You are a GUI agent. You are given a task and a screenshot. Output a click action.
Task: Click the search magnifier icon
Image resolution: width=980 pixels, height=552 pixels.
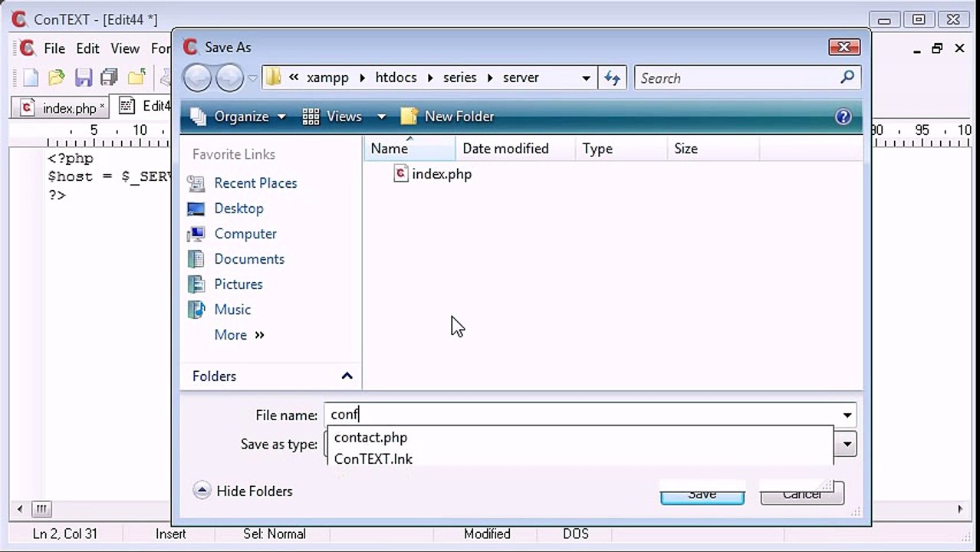847,77
